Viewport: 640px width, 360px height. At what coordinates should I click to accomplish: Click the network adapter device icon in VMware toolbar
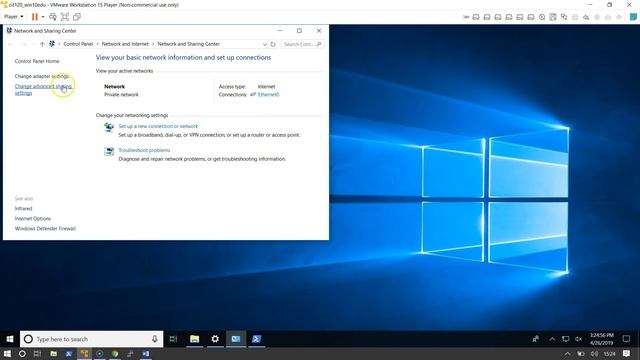[x=564, y=17]
